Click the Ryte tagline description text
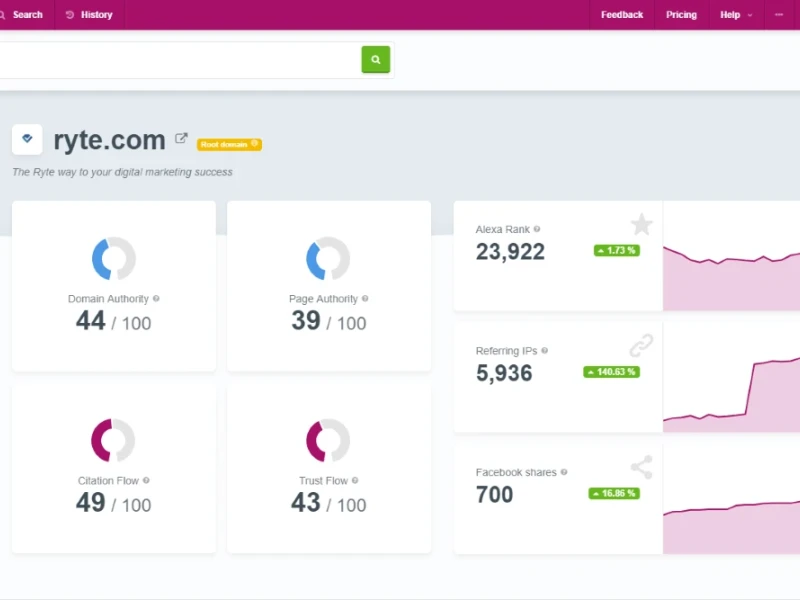 [x=122, y=172]
